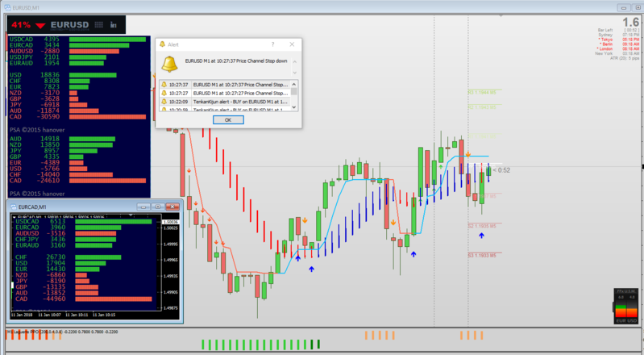The height and width of the screenshot is (355, 644).
Task: Click the R2 1.1943 M5 pivot label
Action: 482,107
